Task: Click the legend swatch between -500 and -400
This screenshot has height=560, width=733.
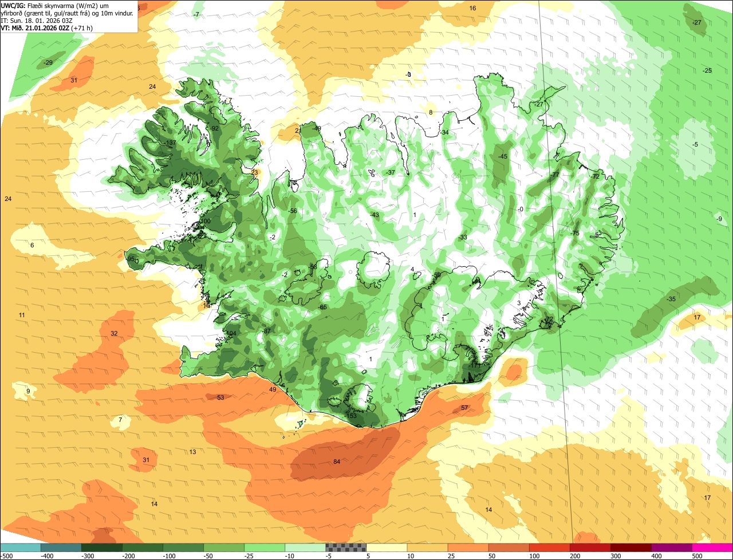Action: point(21,547)
